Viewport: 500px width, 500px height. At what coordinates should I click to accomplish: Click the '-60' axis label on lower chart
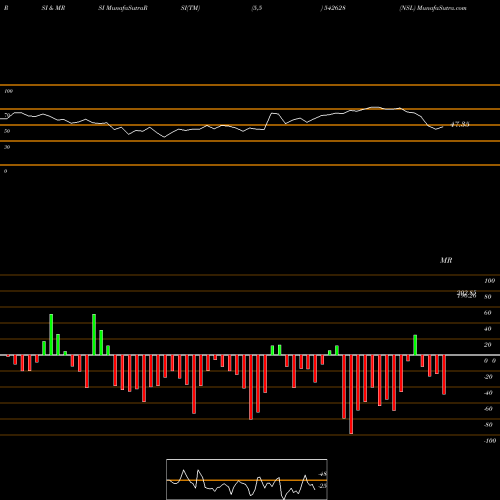click(x=488, y=409)
